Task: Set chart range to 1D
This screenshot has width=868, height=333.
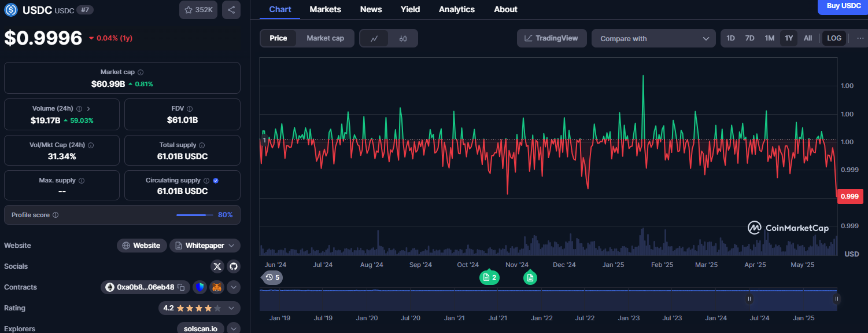Action: coord(730,38)
